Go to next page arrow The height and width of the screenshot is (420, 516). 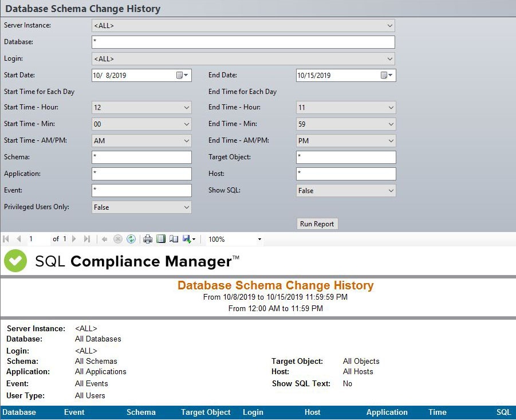74,239
